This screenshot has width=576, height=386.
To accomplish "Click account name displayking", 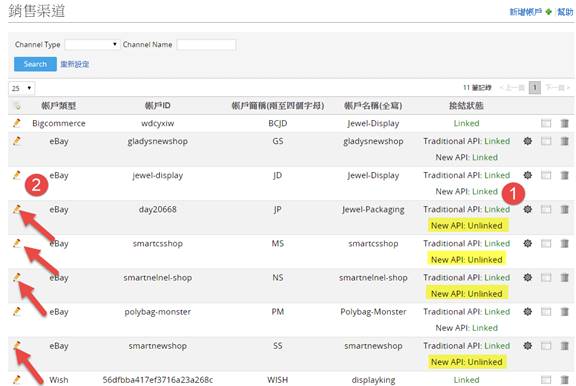I will pyautogui.click(x=373, y=380).
